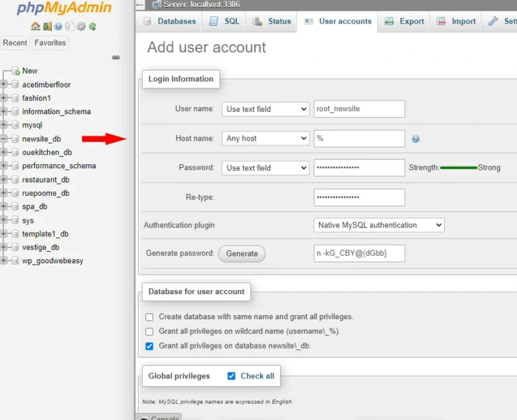Click the New database icon
Viewport: 517px width, 420px height.
15,71
